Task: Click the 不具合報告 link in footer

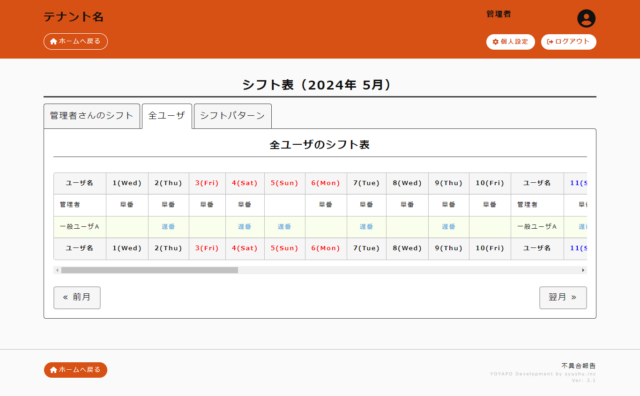Action: click(578, 365)
